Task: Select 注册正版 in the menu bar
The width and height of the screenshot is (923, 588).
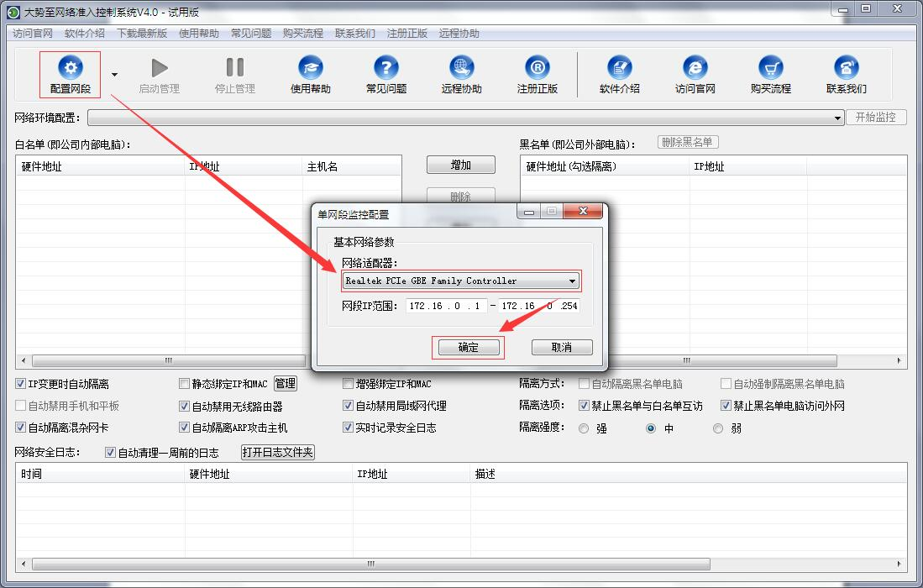Action: pyautogui.click(x=406, y=34)
